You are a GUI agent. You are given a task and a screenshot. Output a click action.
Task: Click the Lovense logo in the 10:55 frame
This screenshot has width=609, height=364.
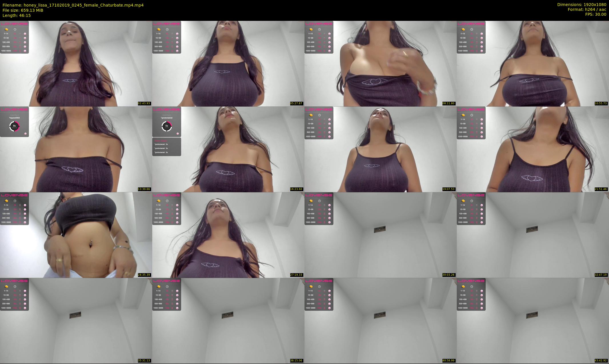pos(471,24)
